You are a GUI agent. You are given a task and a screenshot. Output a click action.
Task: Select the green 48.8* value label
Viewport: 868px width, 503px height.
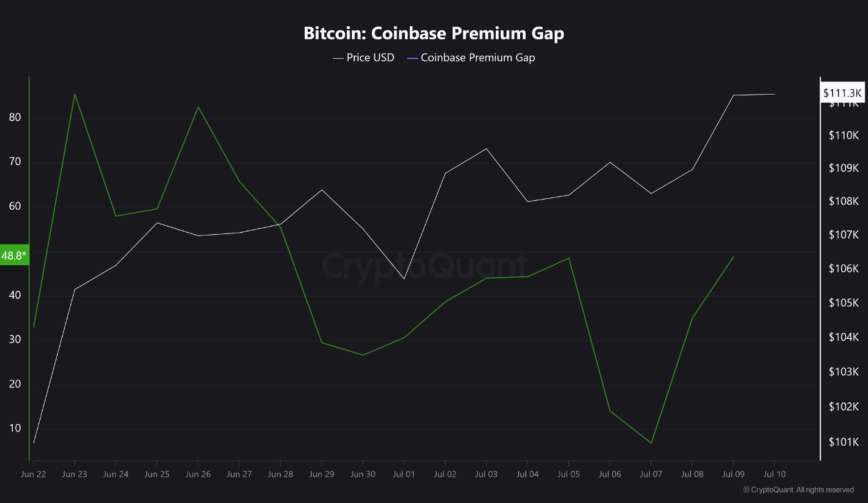click(x=14, y=255)
